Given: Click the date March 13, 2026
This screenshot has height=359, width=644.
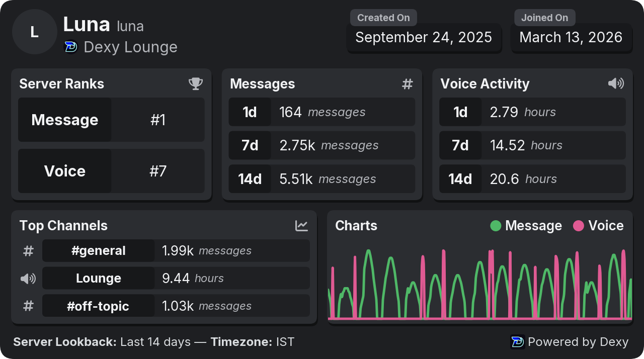Looking at the screenshot, I should (x=571, y=37).
